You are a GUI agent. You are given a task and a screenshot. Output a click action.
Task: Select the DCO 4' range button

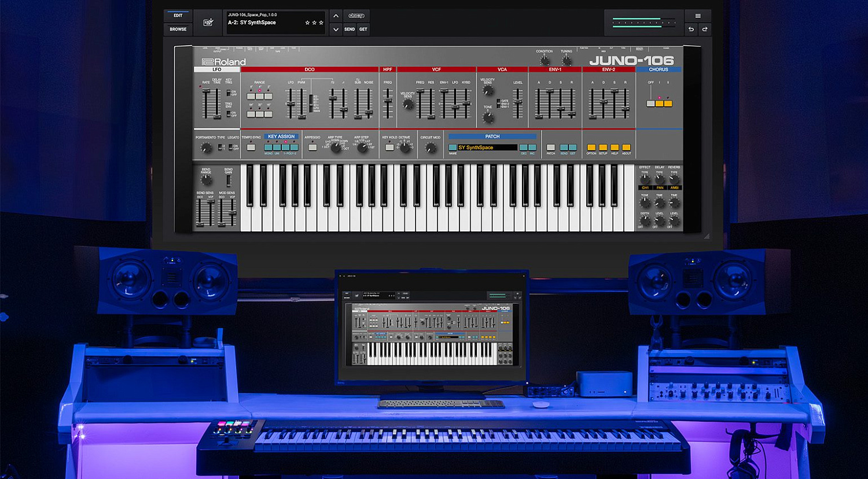tap(260, 97)
